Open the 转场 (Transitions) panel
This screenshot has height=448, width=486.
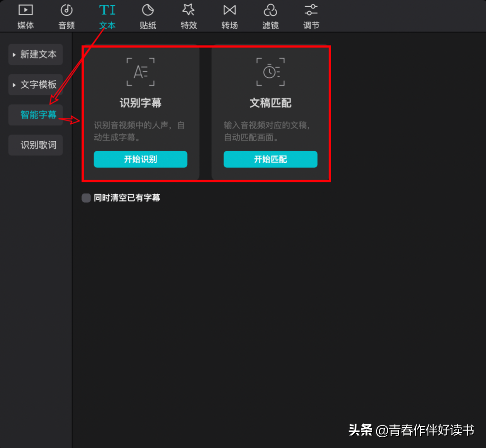point(229,16)
